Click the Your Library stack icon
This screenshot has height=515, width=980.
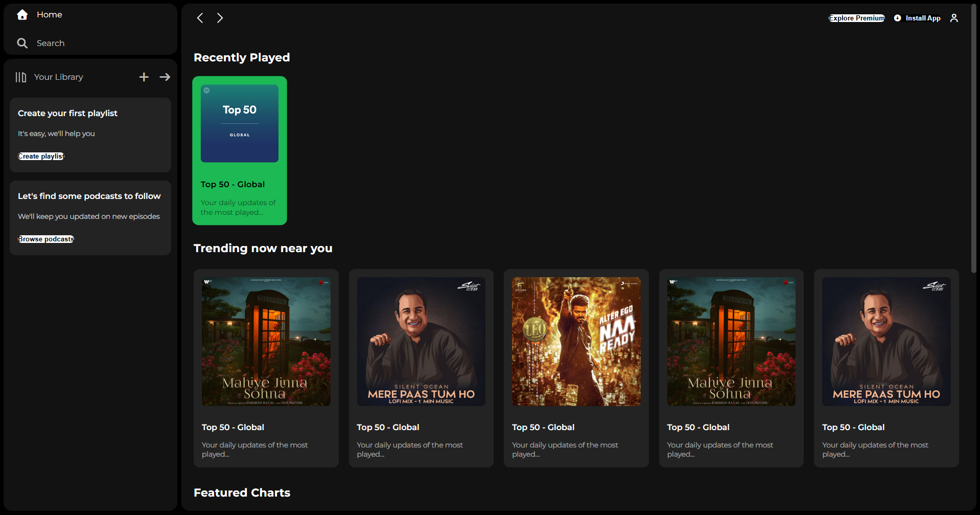point(21,77)
